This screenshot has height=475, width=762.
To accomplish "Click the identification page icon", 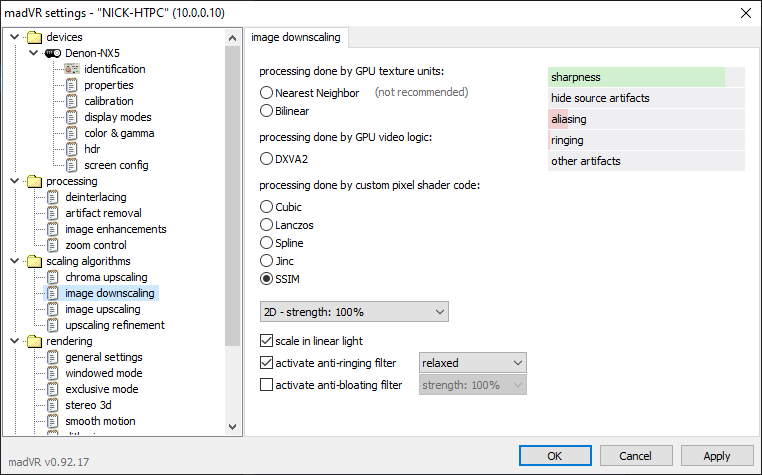I will (71, 69).
